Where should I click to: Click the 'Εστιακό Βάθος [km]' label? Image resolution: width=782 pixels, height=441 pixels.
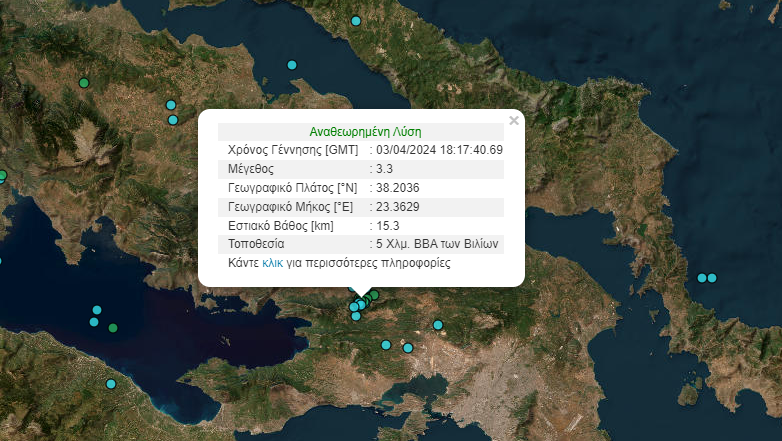click(280, 225)
